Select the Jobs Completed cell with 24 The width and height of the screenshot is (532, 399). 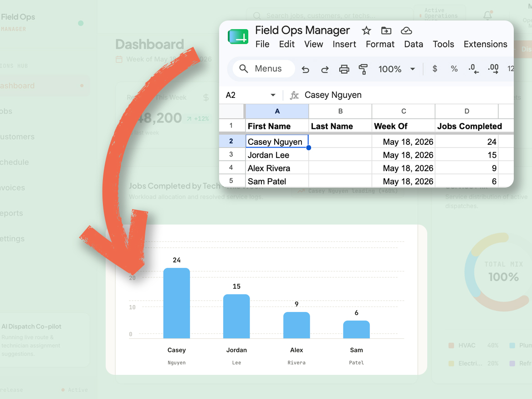466,142
